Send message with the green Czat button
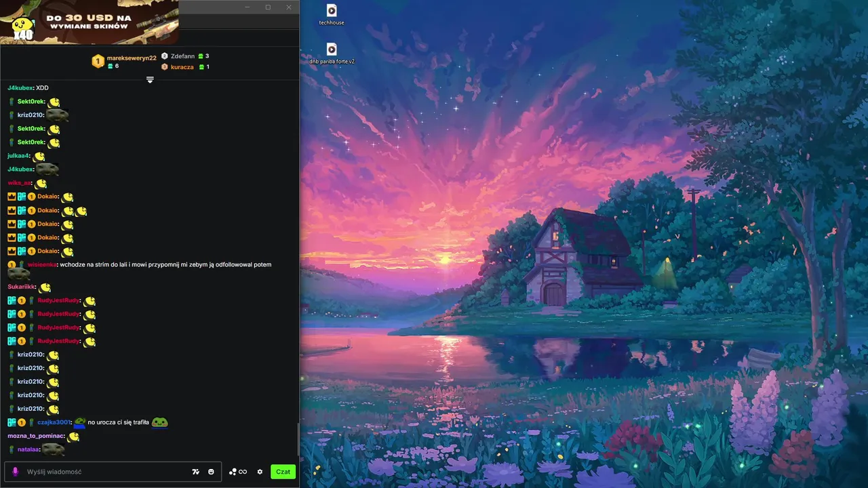Viewport: 868px width, 488px height. pos(283,472)
